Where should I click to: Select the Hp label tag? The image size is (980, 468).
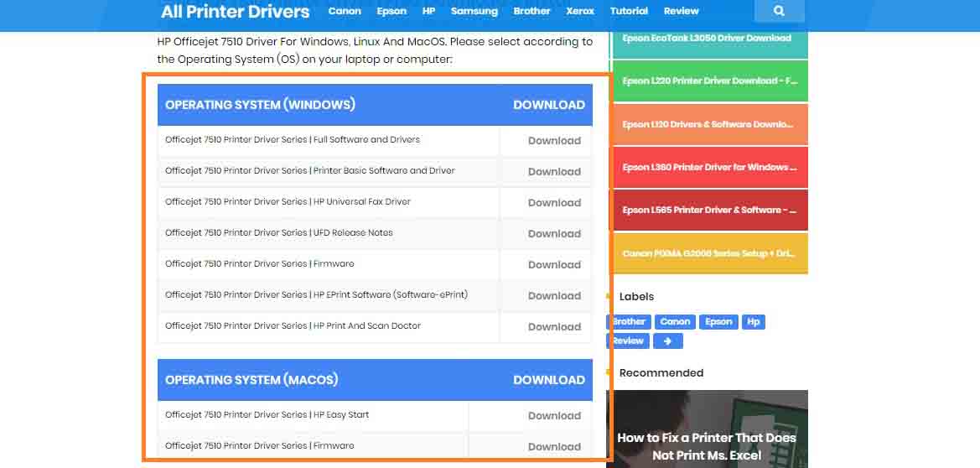coord(753,321)
